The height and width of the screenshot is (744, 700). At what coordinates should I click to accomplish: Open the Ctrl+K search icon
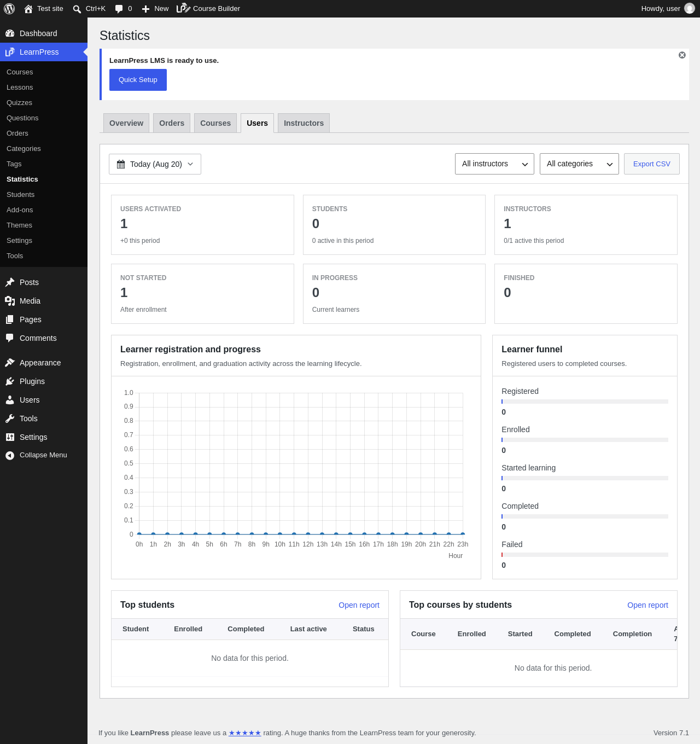pyautogui.click(x=77, y=9)
